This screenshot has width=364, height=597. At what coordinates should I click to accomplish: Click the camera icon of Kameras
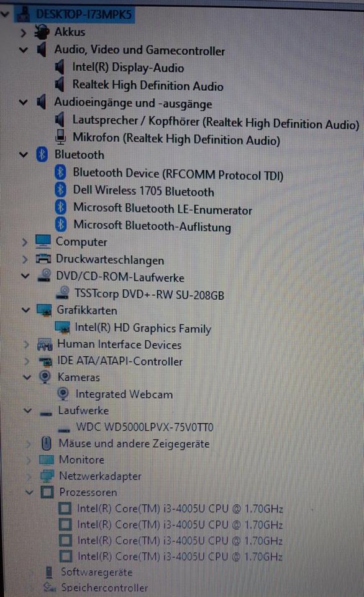click(x=45, y=377)
